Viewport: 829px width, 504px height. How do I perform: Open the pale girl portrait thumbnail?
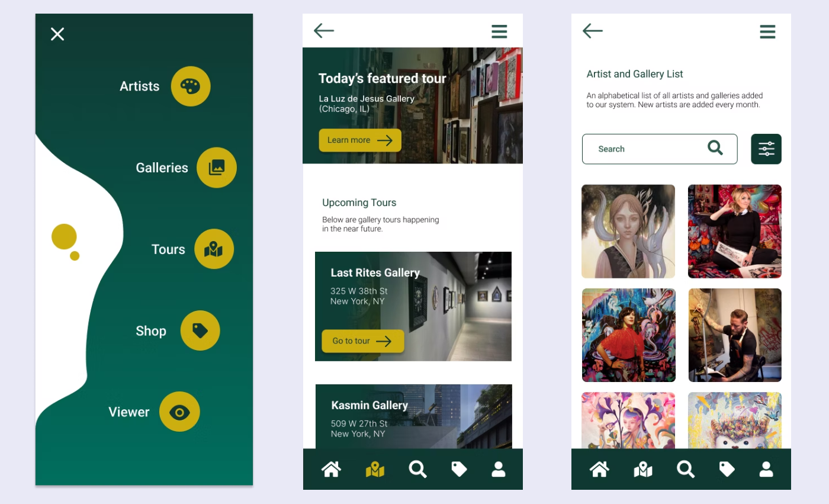click(628, 232)
